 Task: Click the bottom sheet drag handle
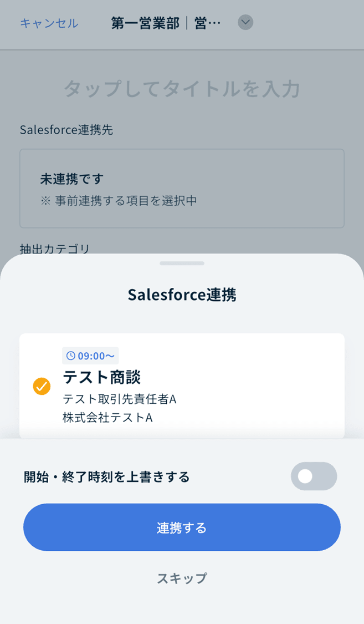tap(182, 263)
